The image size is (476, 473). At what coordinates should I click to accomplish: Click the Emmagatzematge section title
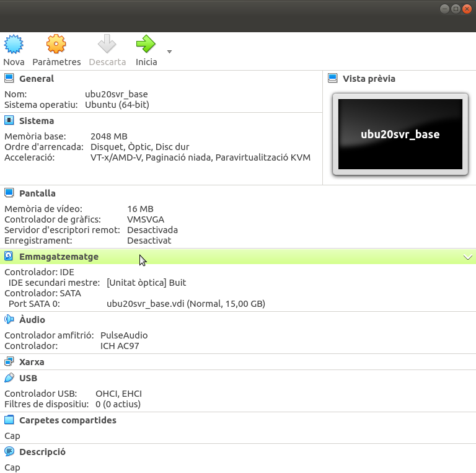(x=59, y=257)
